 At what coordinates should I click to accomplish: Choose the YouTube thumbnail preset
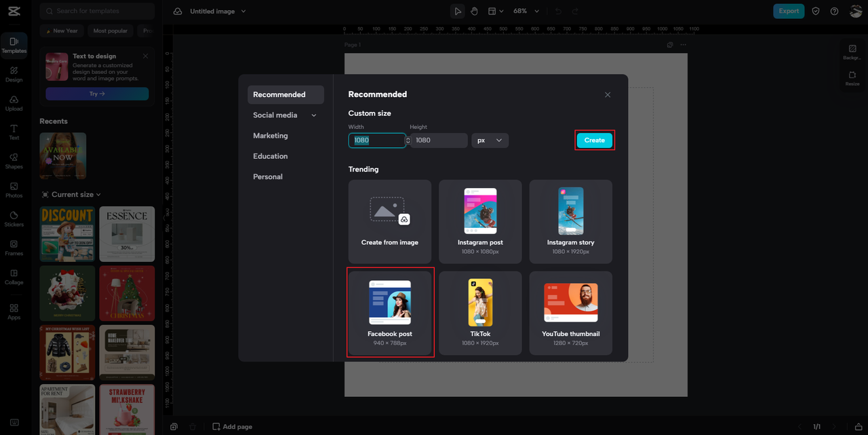click(571, 314)
